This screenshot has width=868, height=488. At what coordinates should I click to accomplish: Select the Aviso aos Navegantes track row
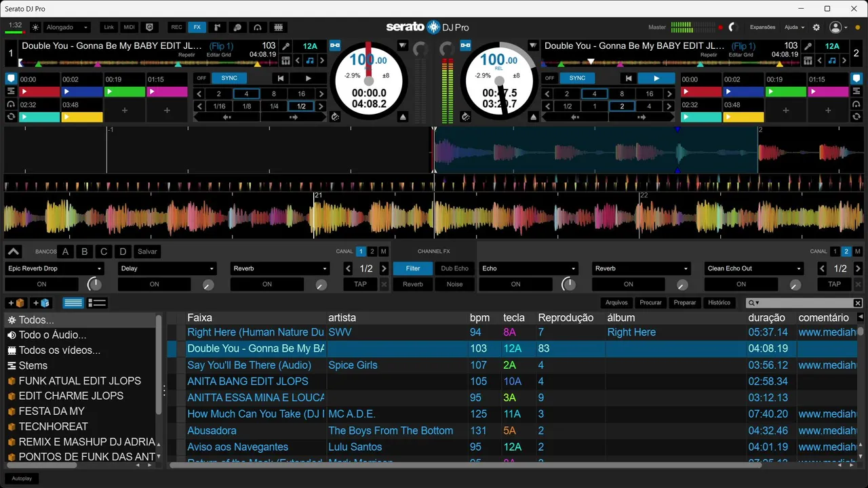click(513, 447)
